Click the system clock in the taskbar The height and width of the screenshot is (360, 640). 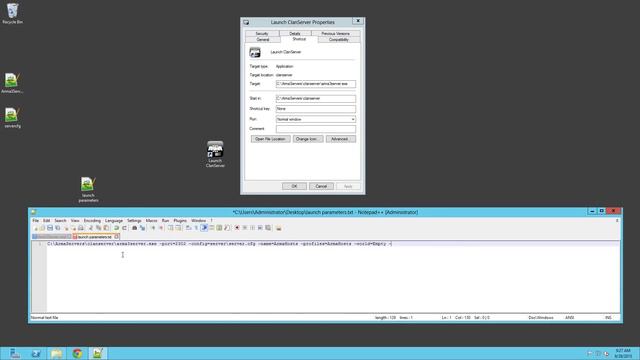point(623,353)
